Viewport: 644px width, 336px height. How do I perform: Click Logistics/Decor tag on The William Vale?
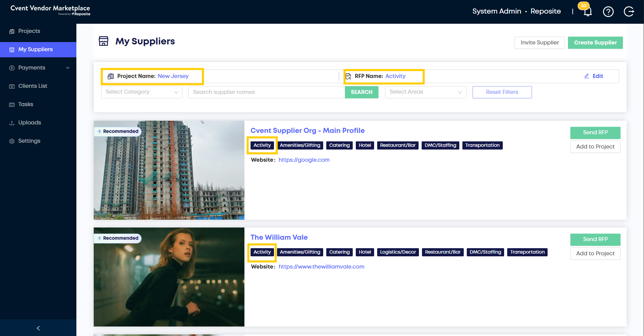coord(398,252)
